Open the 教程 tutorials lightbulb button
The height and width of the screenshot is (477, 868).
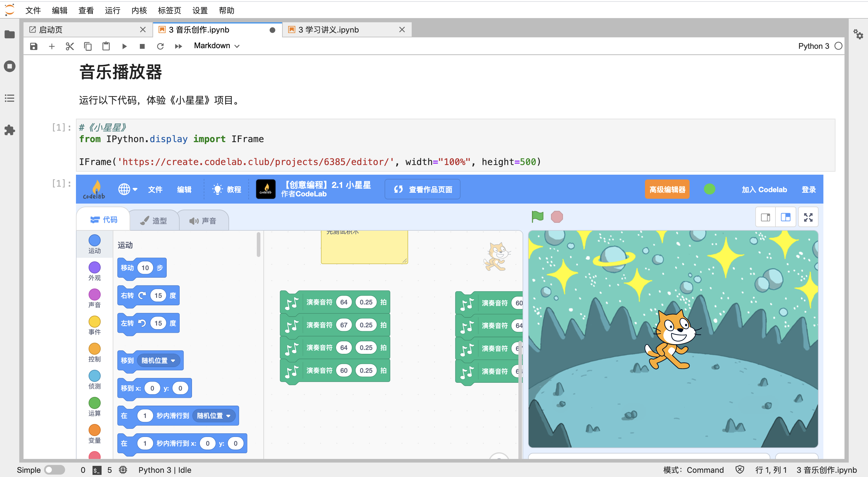pyautogui.click(x=226, y=189)
